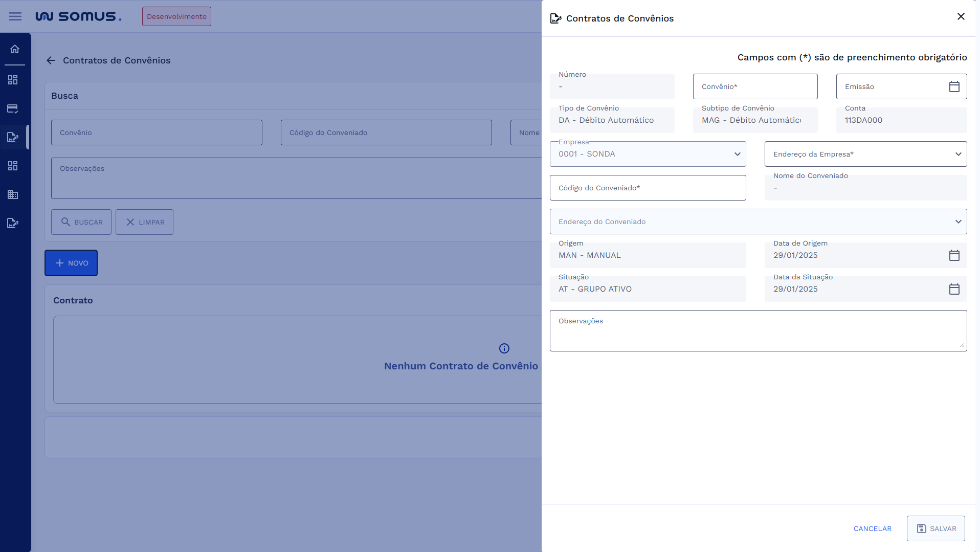Click the card check icon in sidebar
The image size is (980, 552).
(13, 108)
